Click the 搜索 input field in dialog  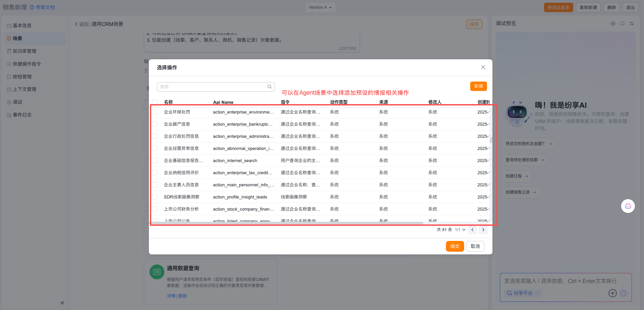tap(212, 87)
